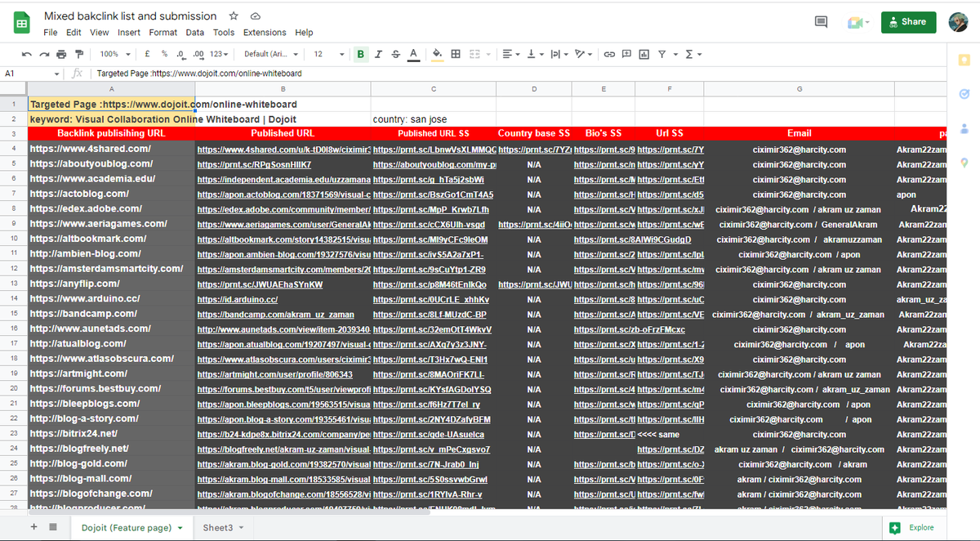This screenshot has height=541, width=980.
Task: Open Sheets home via green logo
Action: [x=22, y=24]
